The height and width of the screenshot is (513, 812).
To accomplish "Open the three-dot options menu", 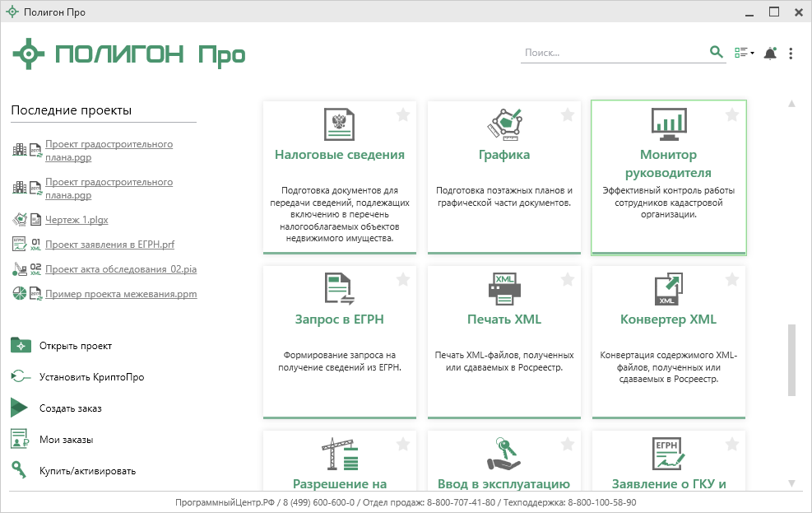I will tap(791, 54).
